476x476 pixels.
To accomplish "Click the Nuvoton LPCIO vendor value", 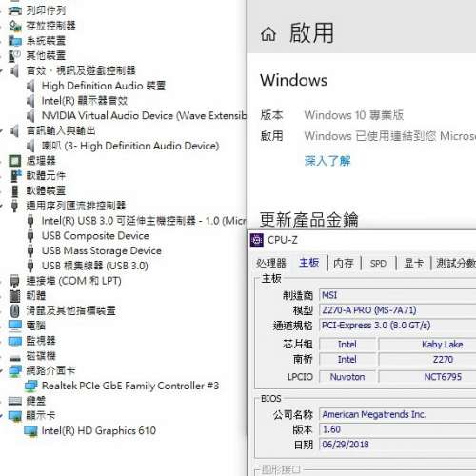I will 347,377.
